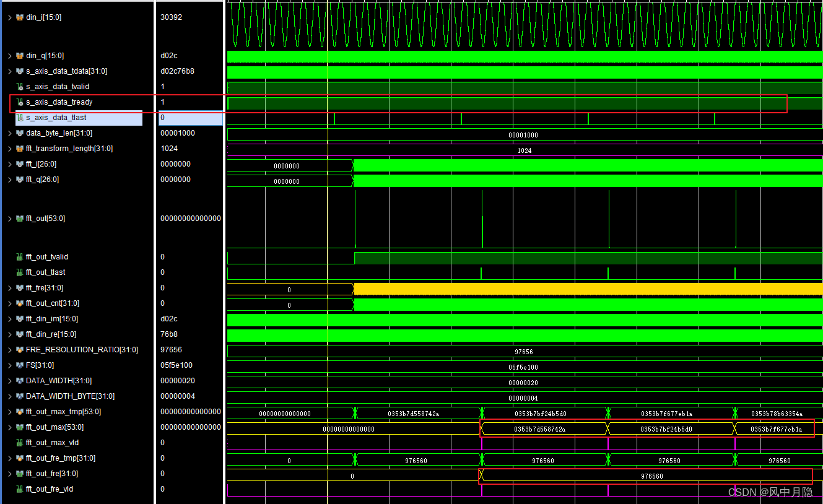Click the bus icon beside fft_din_re[15:0]

(20, 334)
